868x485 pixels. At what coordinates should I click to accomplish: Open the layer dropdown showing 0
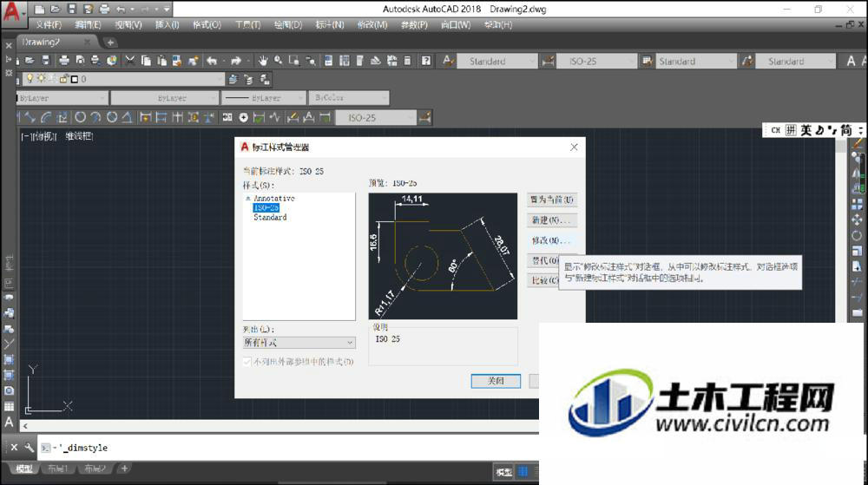tap(123, 79)
